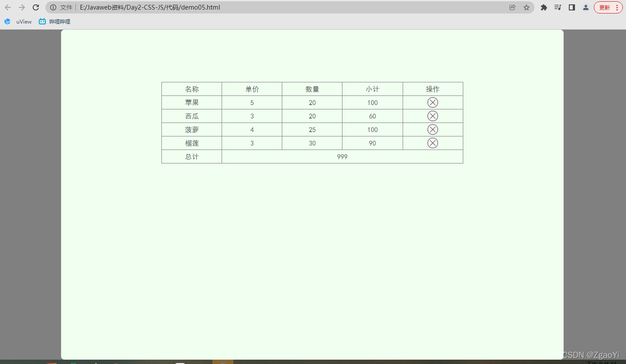Screen dimensions: 626x364
Task: Open the uView bookmark
Action: (x=18, y=21)
